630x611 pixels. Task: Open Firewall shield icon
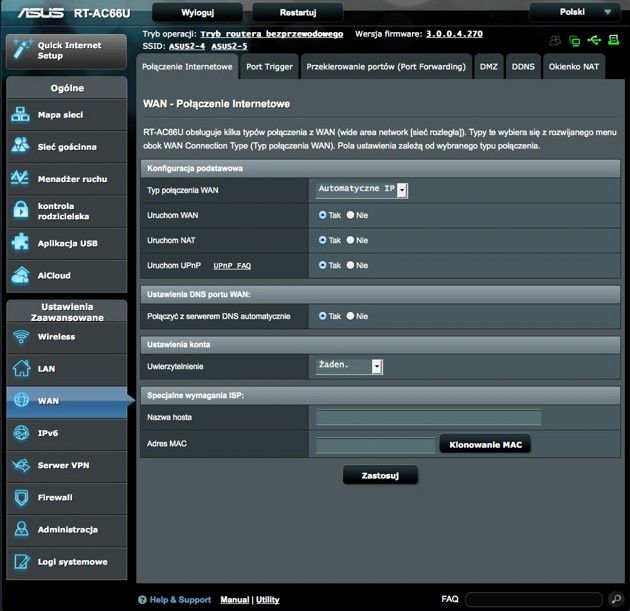coord(21,497)
